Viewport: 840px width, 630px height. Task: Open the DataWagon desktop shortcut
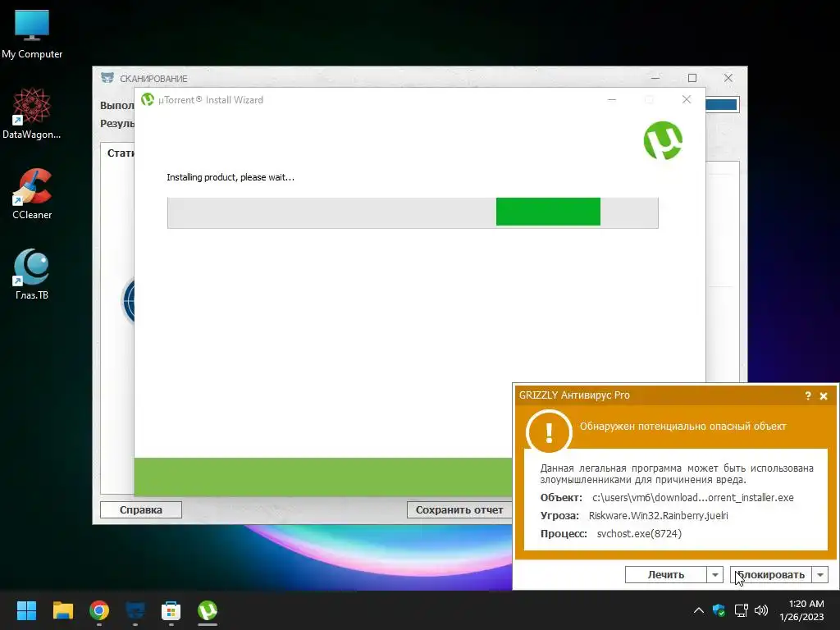[32, 113]
